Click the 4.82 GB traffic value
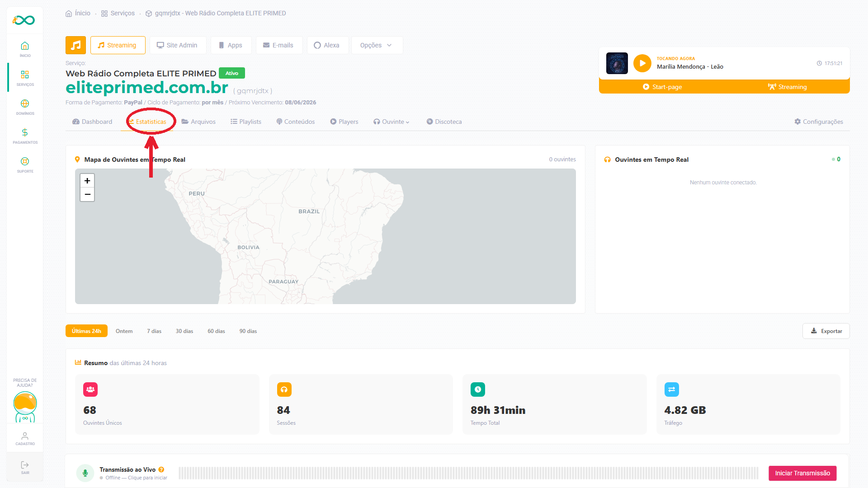This screenshot has width=868, height=488. click(x=685, y=410)
